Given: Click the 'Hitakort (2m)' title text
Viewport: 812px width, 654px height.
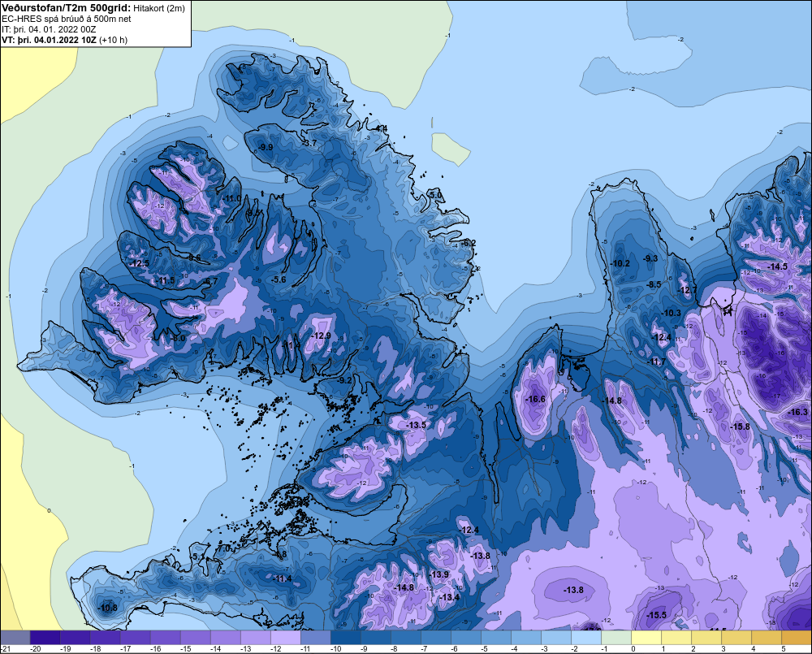Looking at the screenshot, I should tap(159, 8).
